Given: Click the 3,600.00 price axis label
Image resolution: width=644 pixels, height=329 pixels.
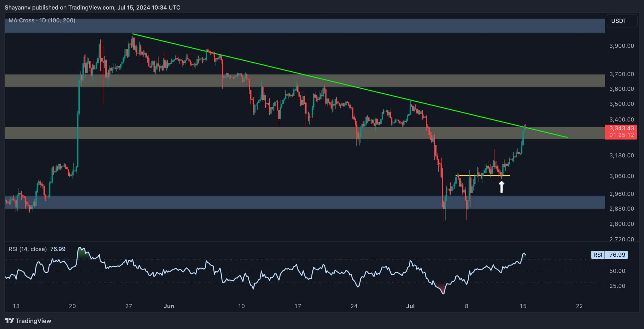Looking at the screenshot, I should click(x=622, y=89).
